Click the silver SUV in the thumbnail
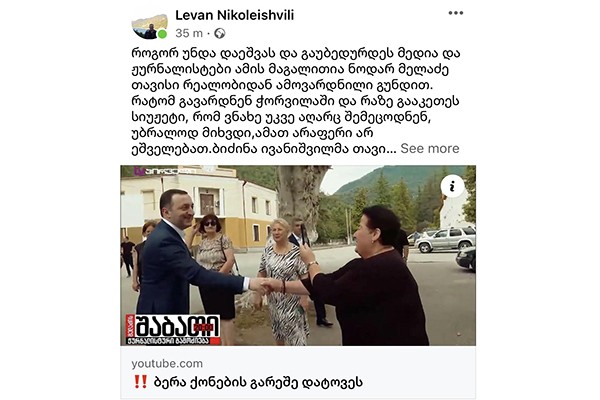Image resolution: width=600 pixels, height=400 pixels. (445, 239)
